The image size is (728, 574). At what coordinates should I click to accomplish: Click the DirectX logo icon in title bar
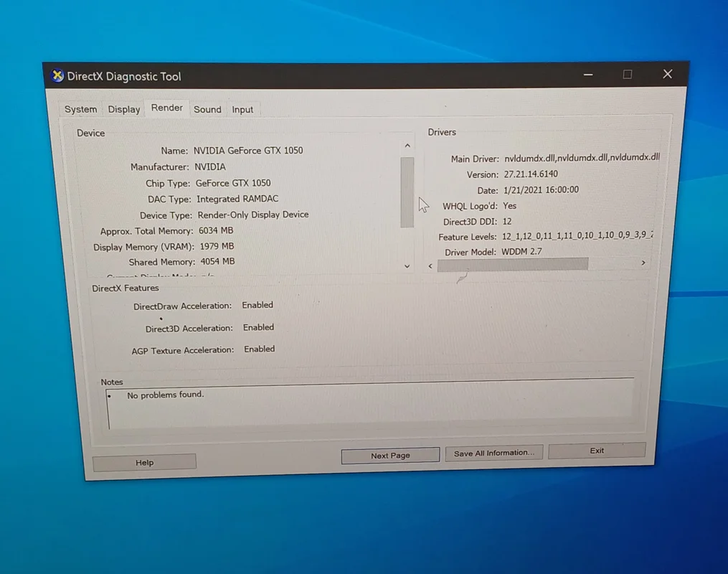tap(58, 76)
